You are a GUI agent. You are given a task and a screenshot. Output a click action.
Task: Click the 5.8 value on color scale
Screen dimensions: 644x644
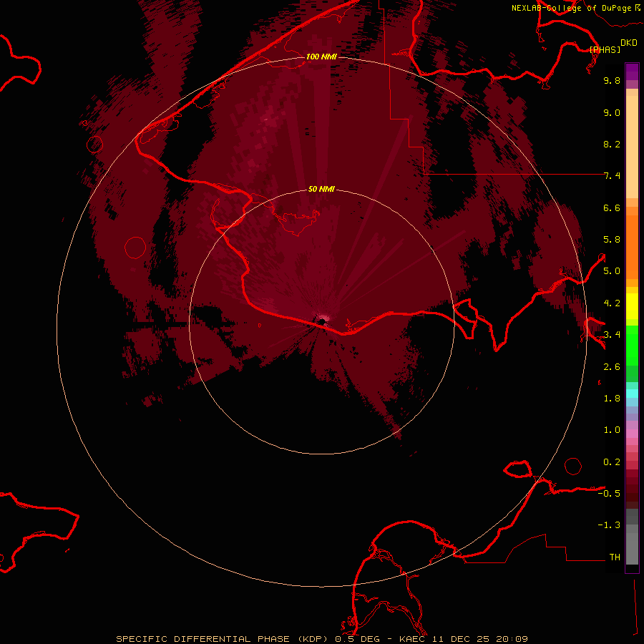[x=612, y=240]
